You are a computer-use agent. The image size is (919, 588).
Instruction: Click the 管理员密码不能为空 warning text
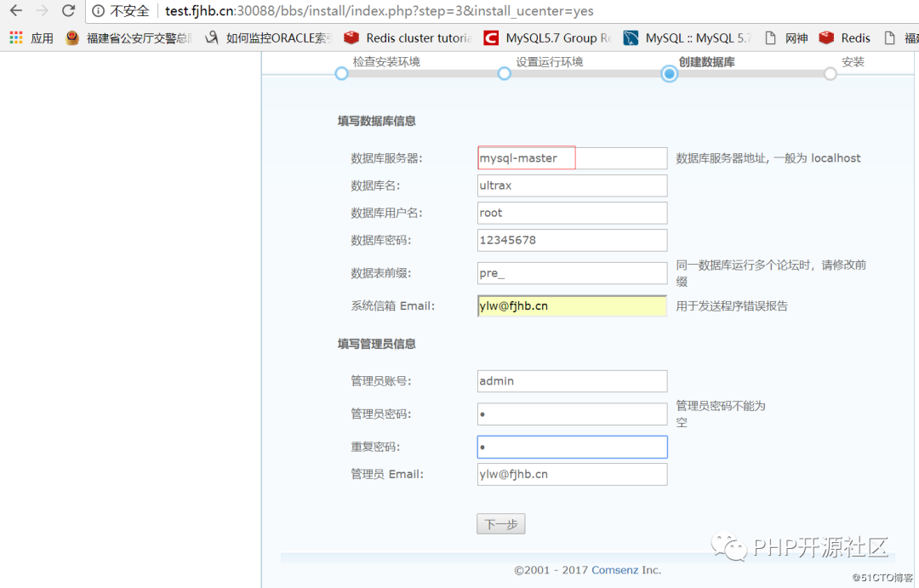(721, 414)
